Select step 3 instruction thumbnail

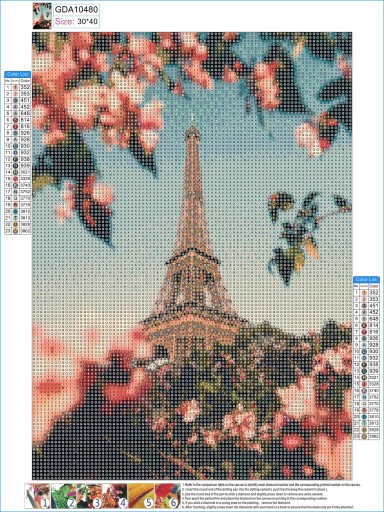[89, 496]
